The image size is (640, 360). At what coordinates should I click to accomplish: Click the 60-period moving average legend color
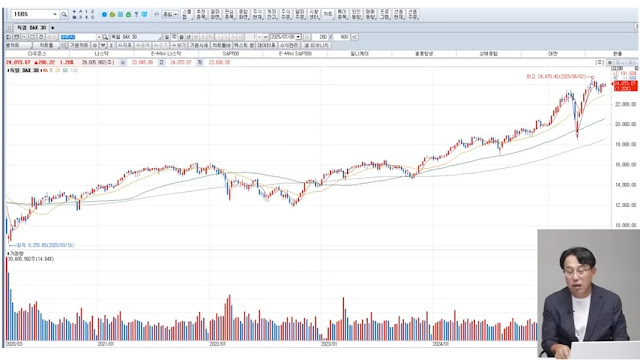click(65, 70)
